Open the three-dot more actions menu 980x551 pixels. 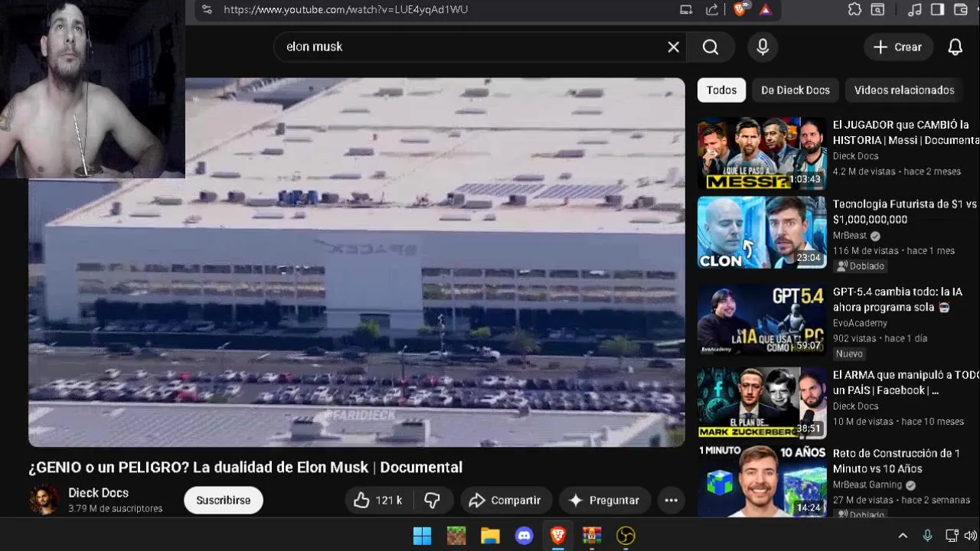[x=671, y=500]
